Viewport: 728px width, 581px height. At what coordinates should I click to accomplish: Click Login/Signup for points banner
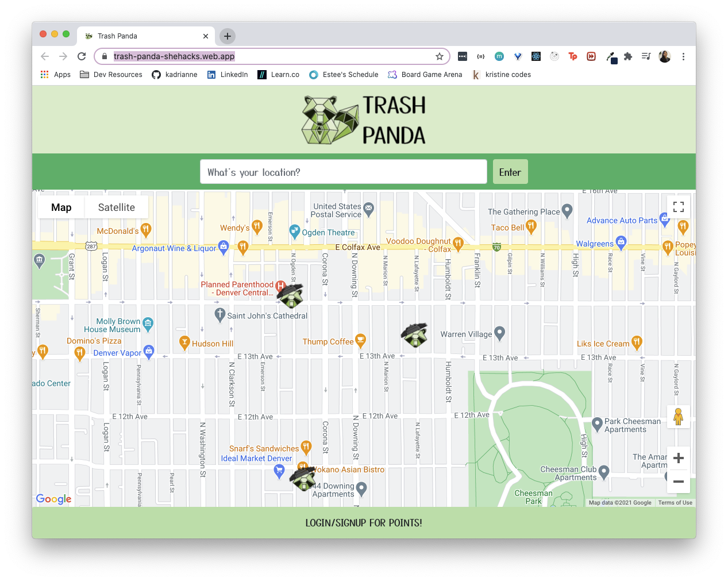364,523
